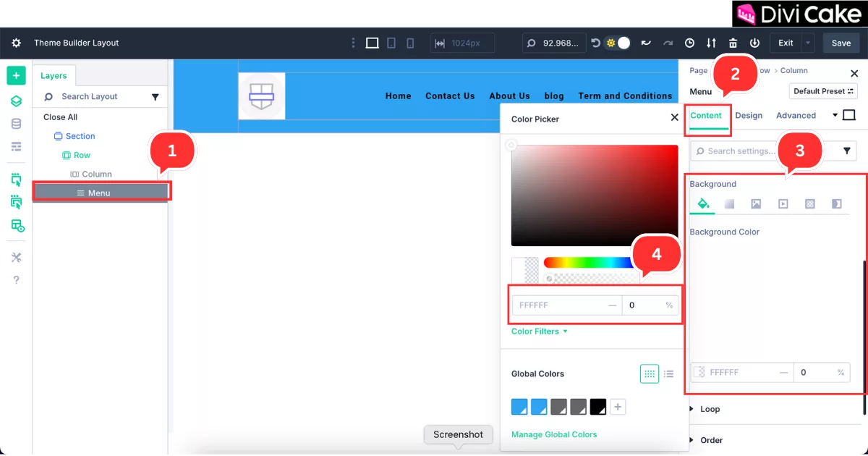Screen dimensions: 868x456
Task: Open the wireframe list sidebar icon
Action: (x=17, y=146)
